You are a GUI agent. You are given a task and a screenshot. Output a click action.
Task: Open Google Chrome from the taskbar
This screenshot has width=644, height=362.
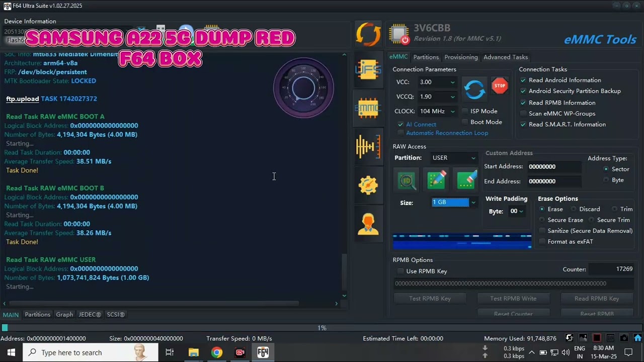click(217, 352)
